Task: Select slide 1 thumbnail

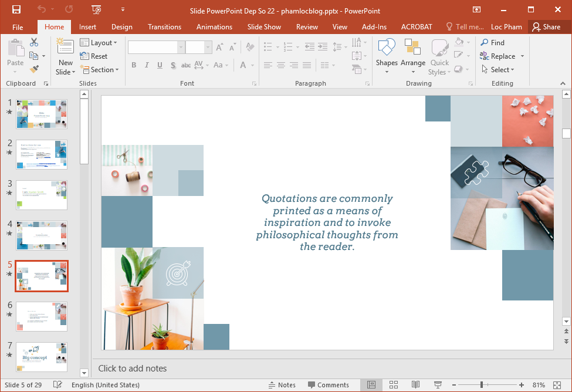Action: pos(42,114)
